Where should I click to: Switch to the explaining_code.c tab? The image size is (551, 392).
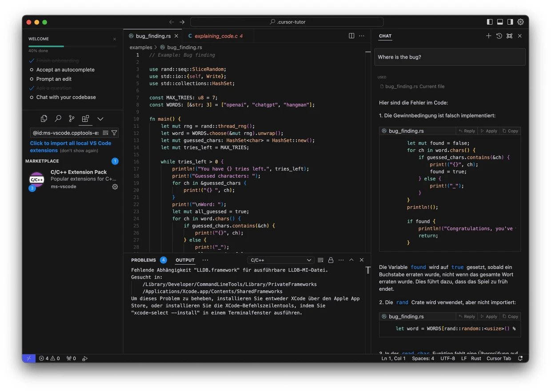pos(216,36)
